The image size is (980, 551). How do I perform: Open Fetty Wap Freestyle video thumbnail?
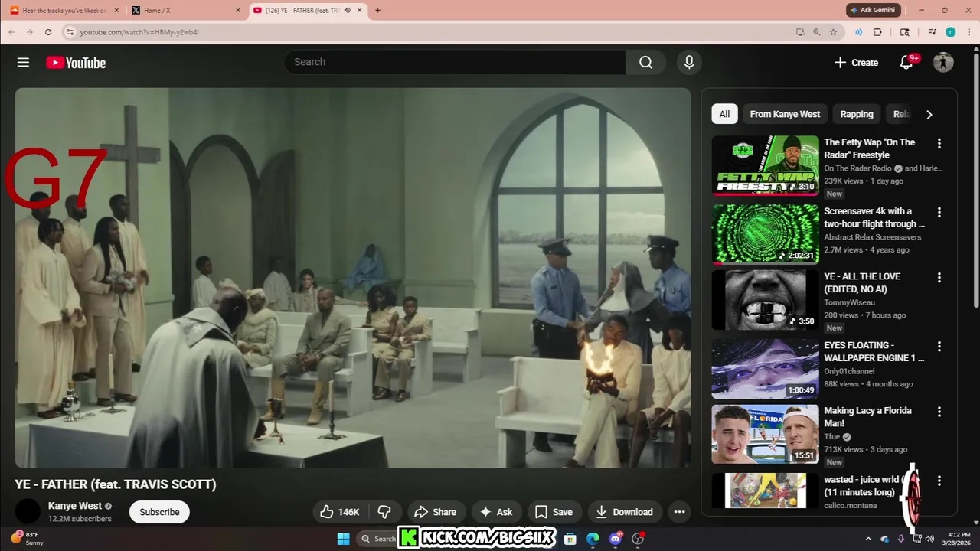point(765,165)
